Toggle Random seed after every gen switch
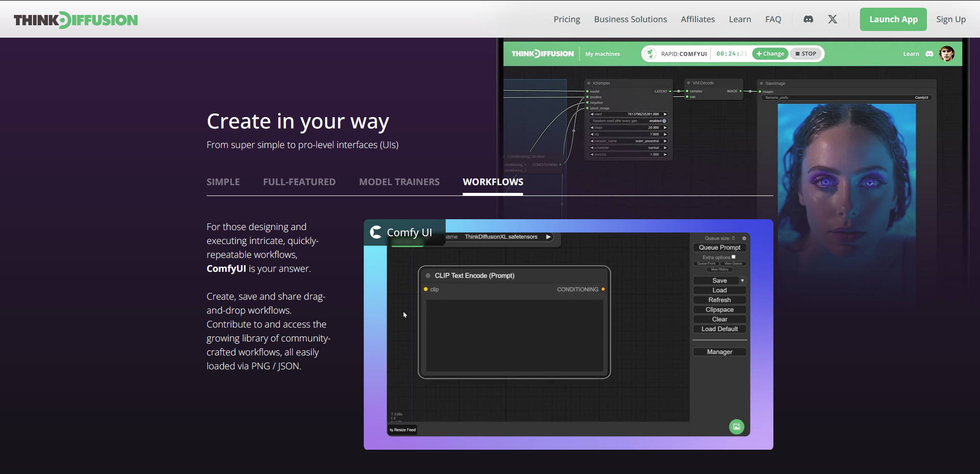Screen dimensions: 980x474 (x=664, y=121)
